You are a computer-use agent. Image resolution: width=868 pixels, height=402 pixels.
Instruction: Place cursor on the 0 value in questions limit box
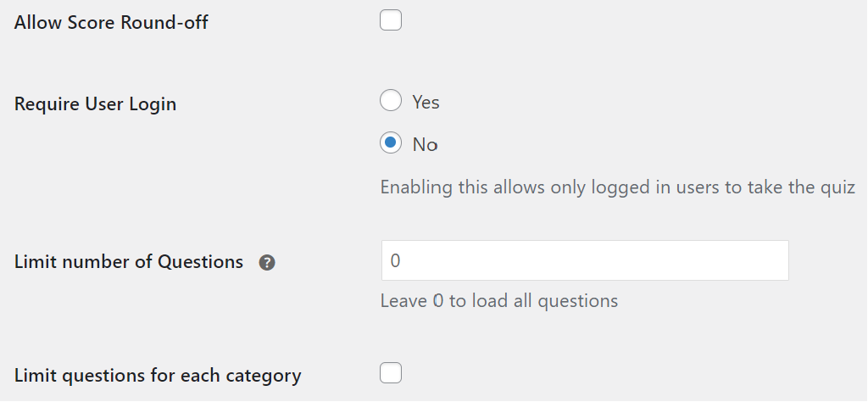(395, 260)
